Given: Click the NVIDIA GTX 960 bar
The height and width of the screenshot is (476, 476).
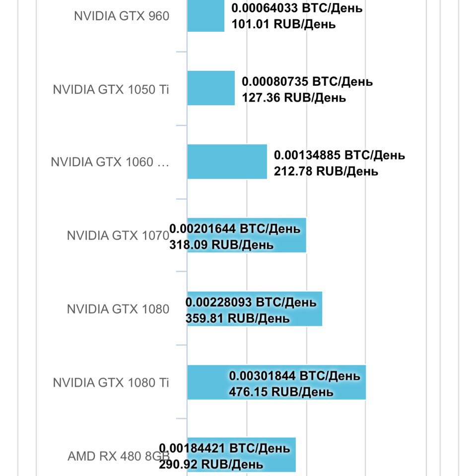Looking at the screenshot, I should 205,16.
